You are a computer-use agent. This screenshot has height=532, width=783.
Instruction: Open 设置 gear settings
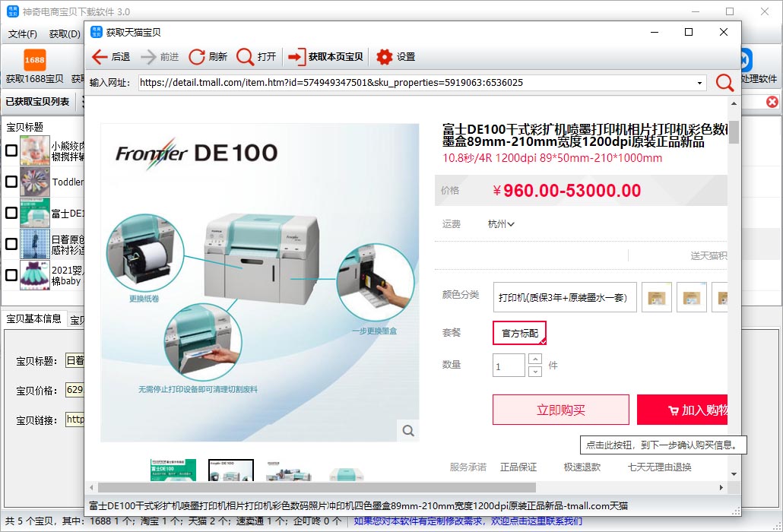(395, 57)
